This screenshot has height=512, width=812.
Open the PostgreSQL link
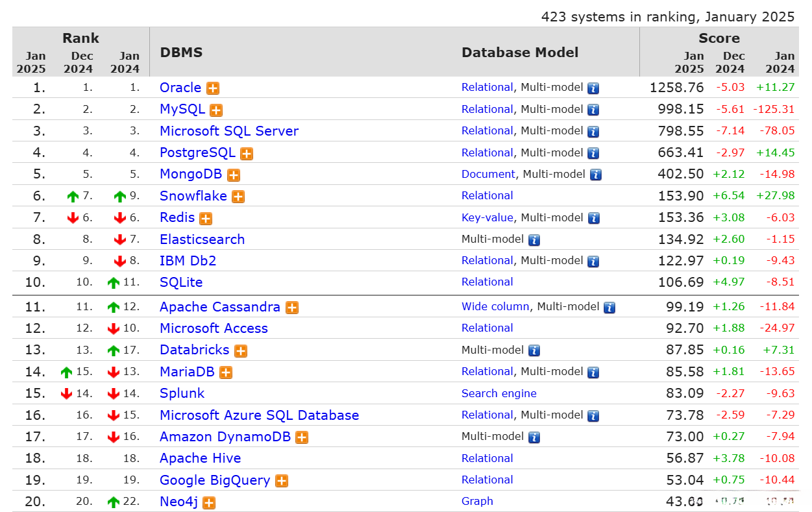197,152
